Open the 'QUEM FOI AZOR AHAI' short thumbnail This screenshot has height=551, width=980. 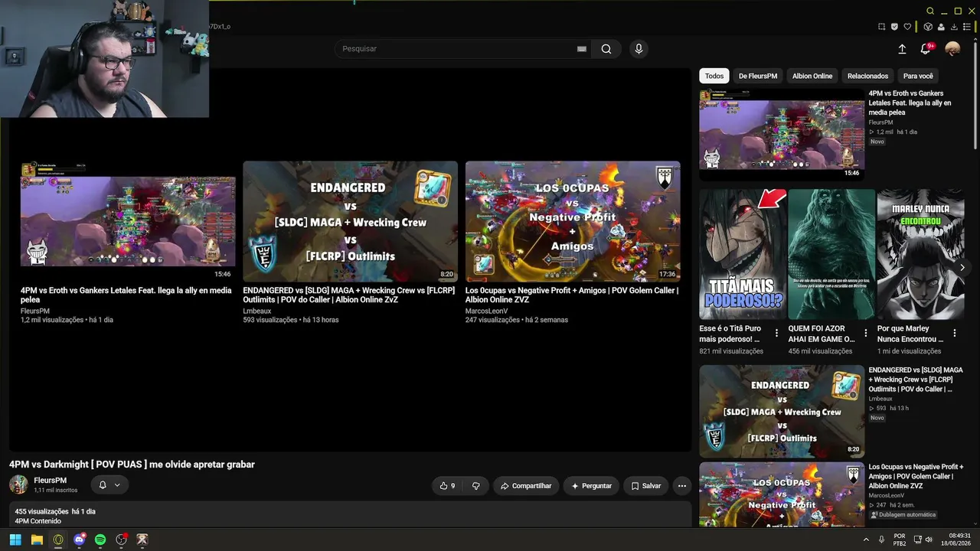click(831, 254)
